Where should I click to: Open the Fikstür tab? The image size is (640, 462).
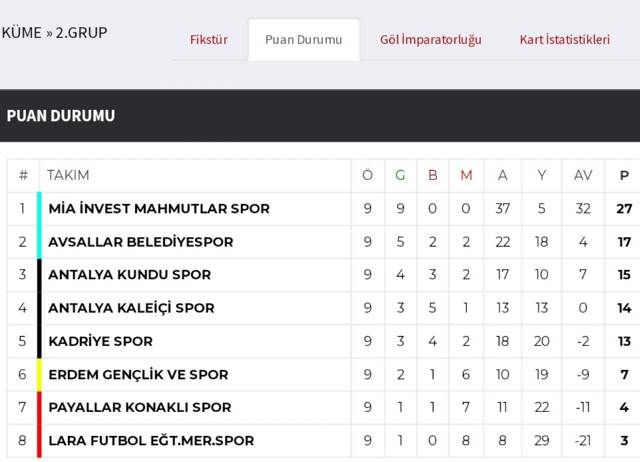pos(209,40)
